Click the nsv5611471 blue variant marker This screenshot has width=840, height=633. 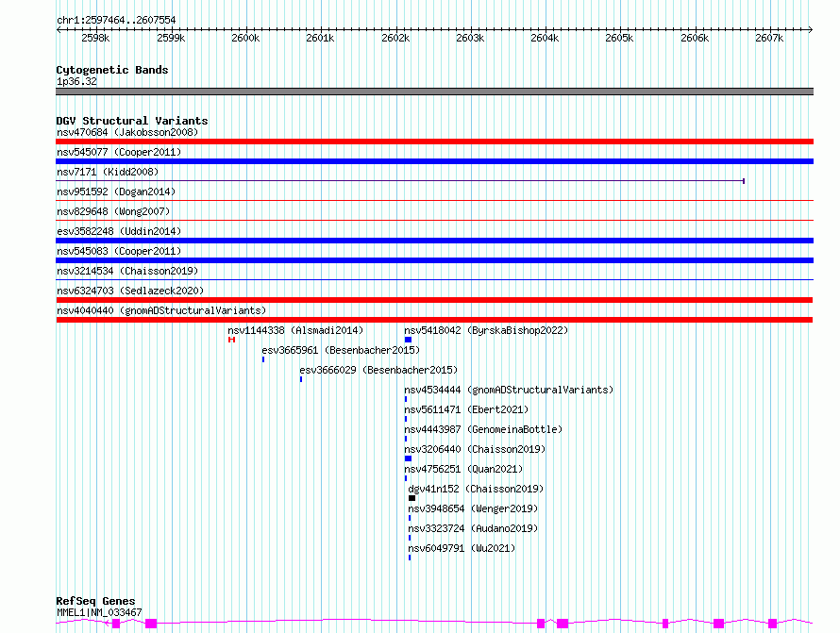click(x=406, y=419)
